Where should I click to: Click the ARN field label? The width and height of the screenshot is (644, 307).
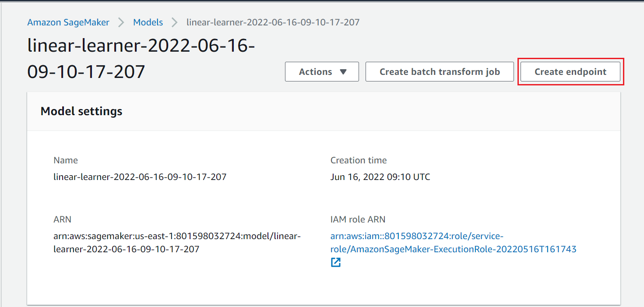click(62, 219)
